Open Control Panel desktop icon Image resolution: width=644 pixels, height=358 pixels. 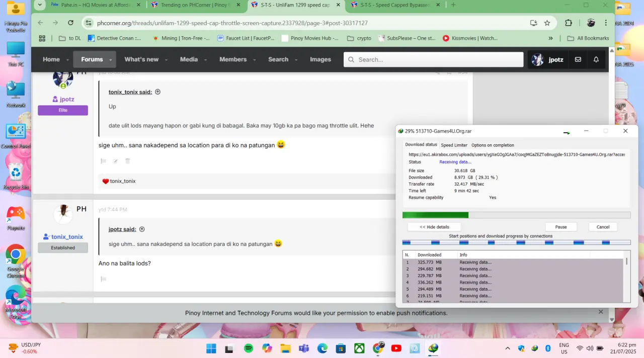16,136
